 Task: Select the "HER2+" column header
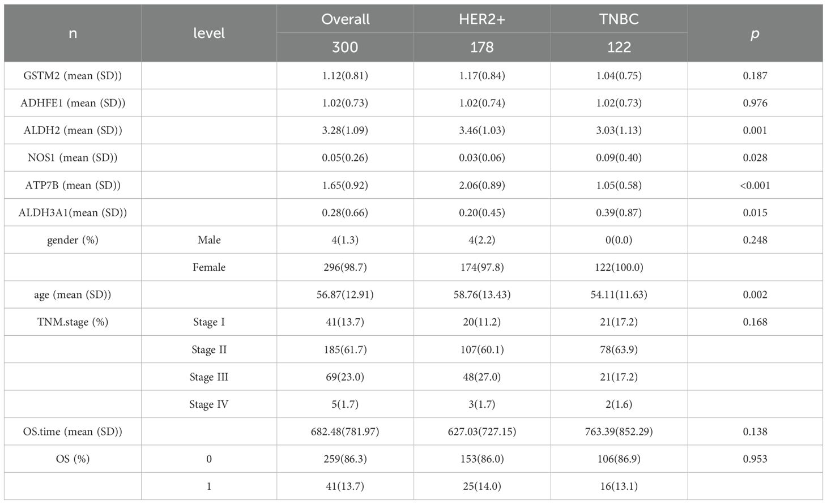[482, 19]
